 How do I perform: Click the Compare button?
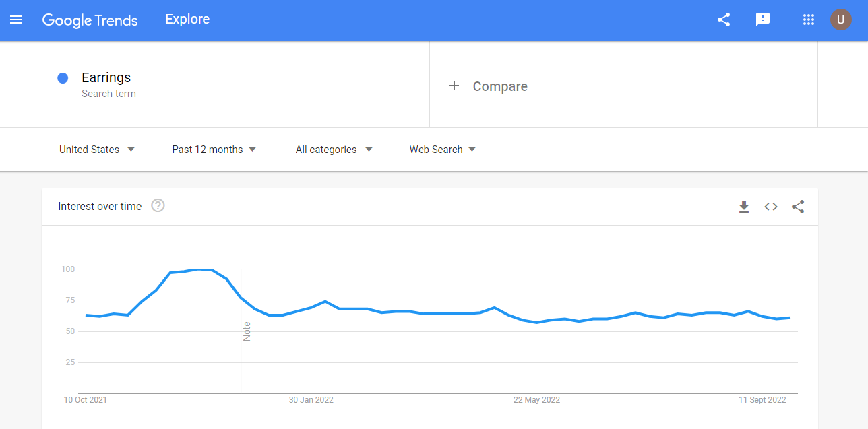(499, 86)
